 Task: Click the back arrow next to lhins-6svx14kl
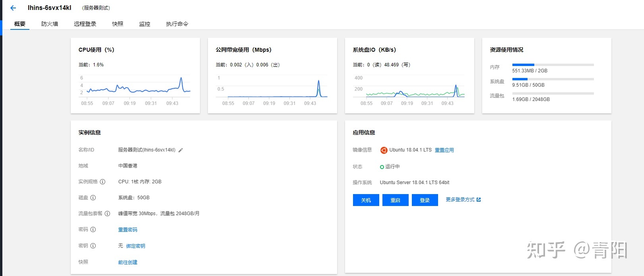click(13, 8)
